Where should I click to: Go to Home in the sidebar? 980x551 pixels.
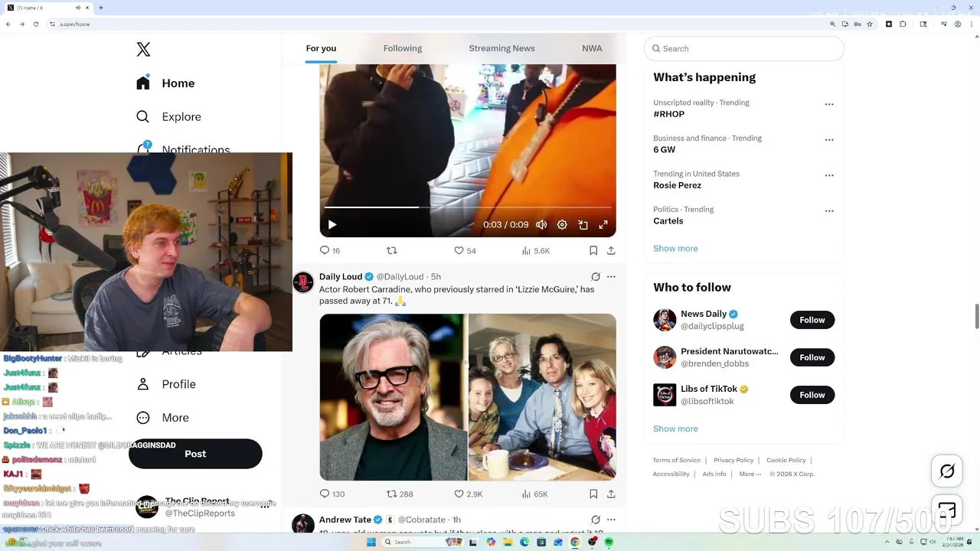click(x=165, y=83)
